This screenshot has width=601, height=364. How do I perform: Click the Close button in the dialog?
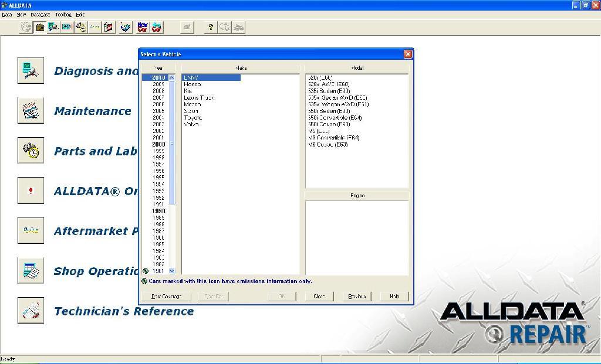pyautogui.click(x=319, y=296)
